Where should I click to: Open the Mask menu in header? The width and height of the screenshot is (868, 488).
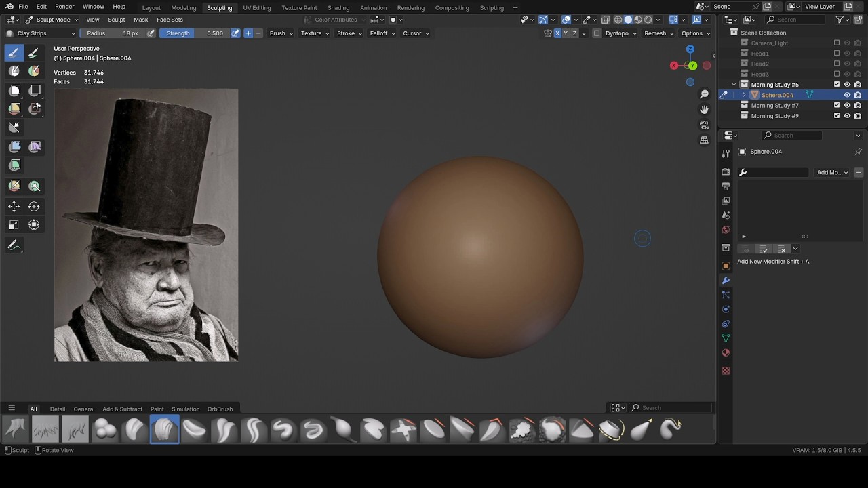pyautogui.click(x=141, y=20)
